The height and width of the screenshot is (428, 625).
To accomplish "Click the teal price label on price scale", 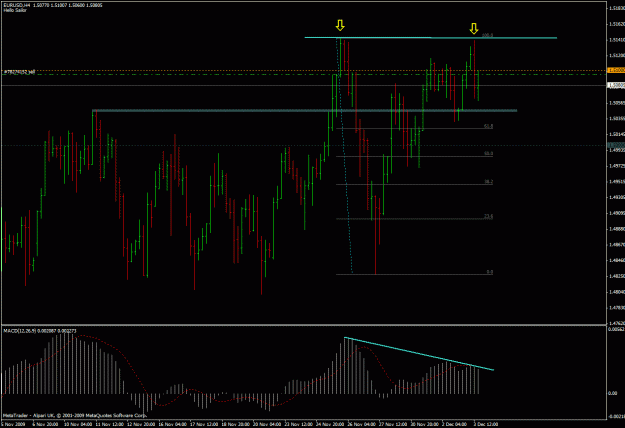I will 616,145.
